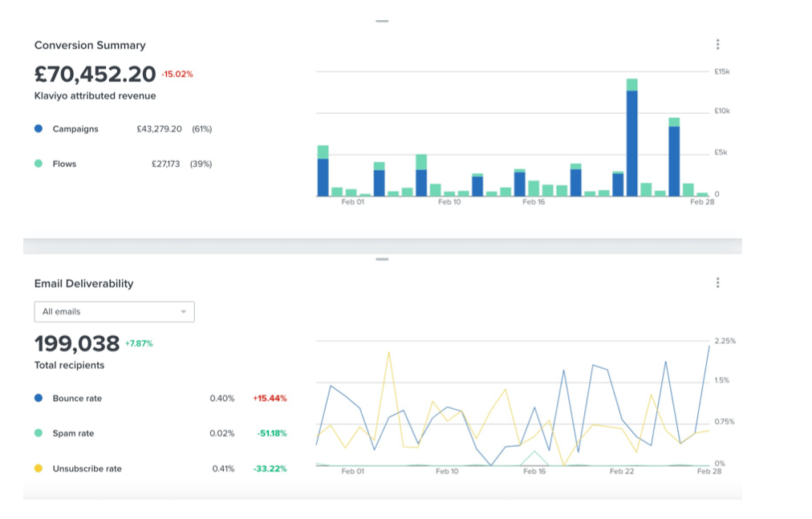
Task: Click the 0.40% bounce rate value
Action: (222, 399)
